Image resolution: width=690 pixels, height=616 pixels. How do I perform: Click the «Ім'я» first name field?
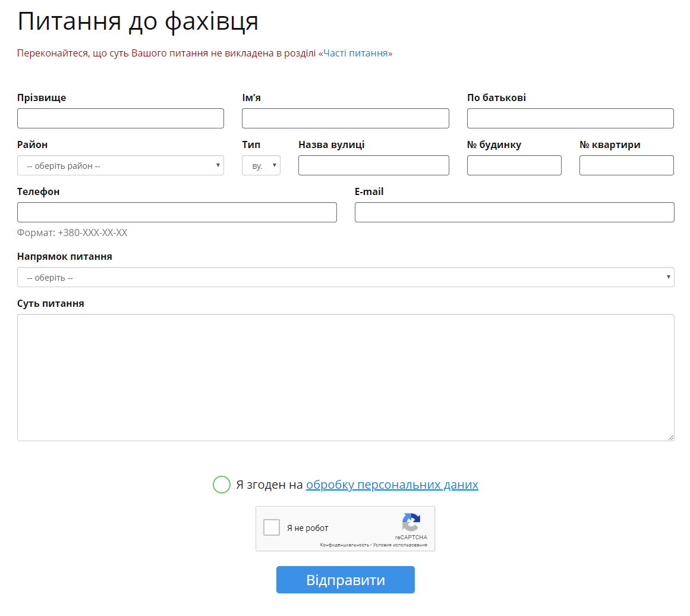click(x=345, y=118)
